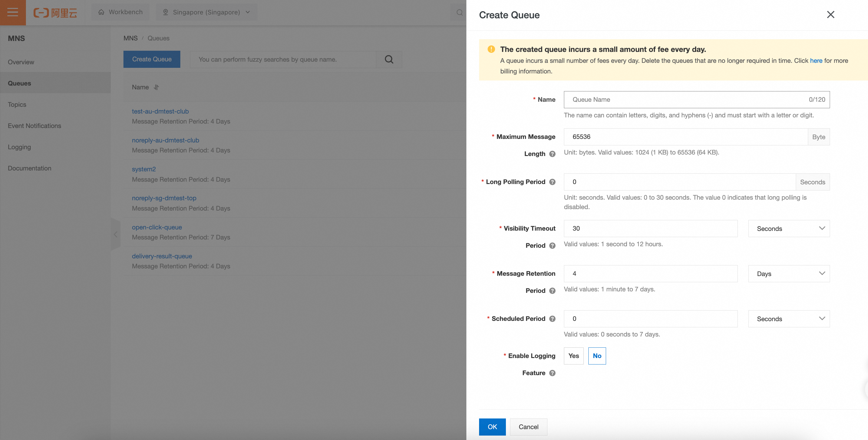The image size is (868, 440).
Task: Open the Message Retention Days dropdown
Action: point(788,274)
